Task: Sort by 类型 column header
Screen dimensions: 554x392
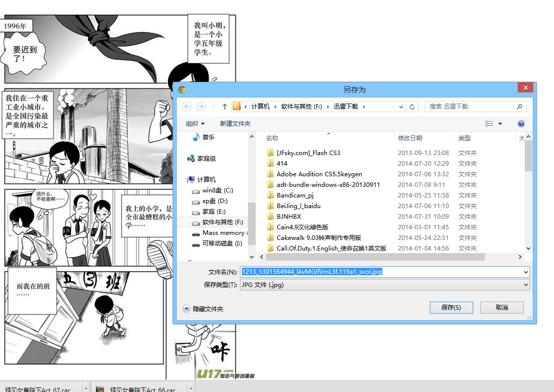Action: [464, 138]
